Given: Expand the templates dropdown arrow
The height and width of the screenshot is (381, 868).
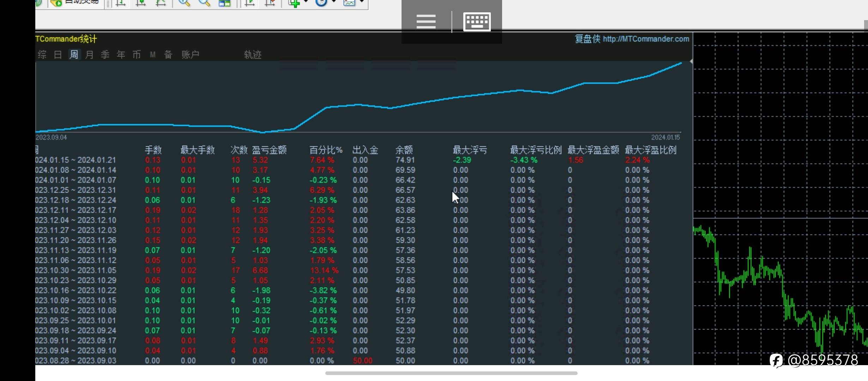Looking at the screenshot, I should click(x=362, y=2).
